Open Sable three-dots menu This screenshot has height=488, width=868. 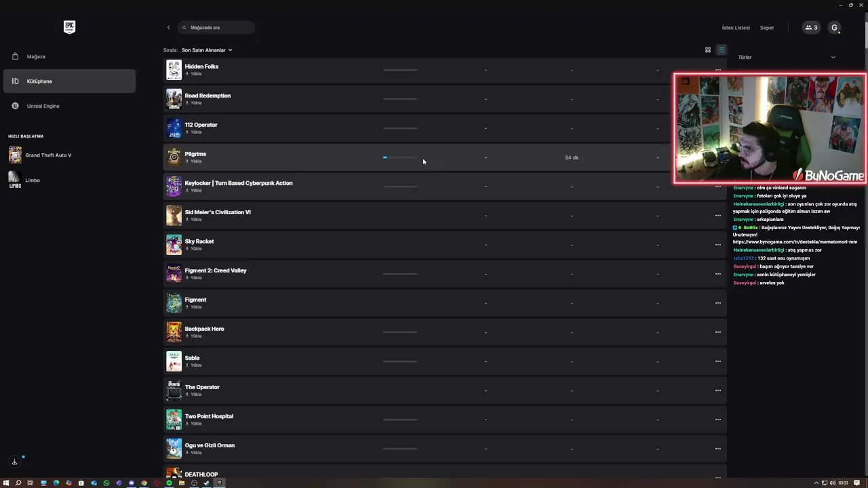(717, 361)
